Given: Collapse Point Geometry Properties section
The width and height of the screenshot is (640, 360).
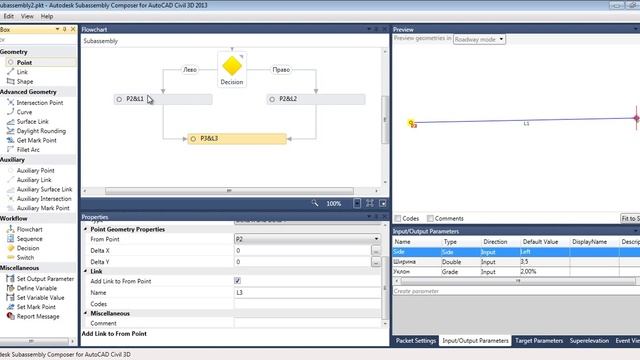Looking at the screenshot, I should 86,229.
